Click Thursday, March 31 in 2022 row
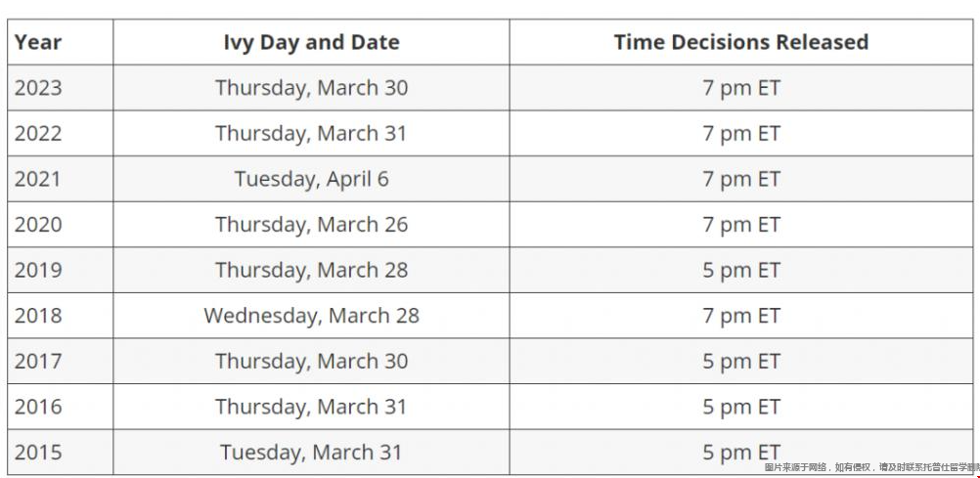 [x=311, y=133]
